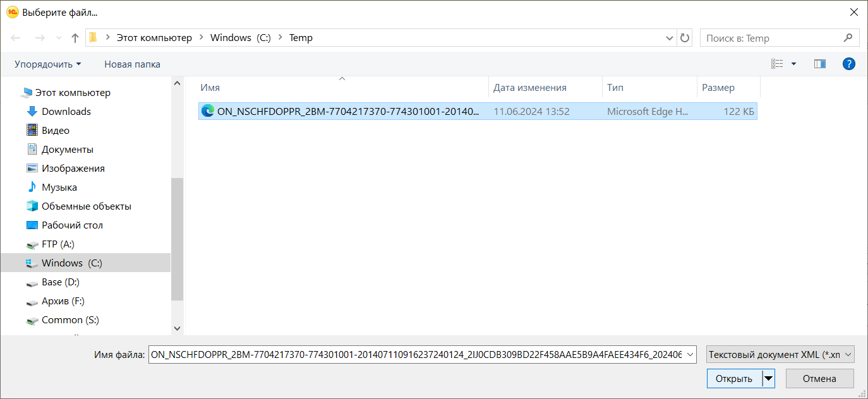Click the up one level arrow

(x=75, y=38)
